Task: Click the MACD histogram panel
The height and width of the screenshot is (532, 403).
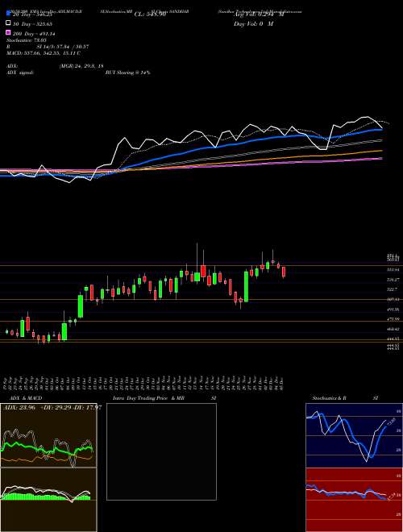Action: tap(48, 499)
